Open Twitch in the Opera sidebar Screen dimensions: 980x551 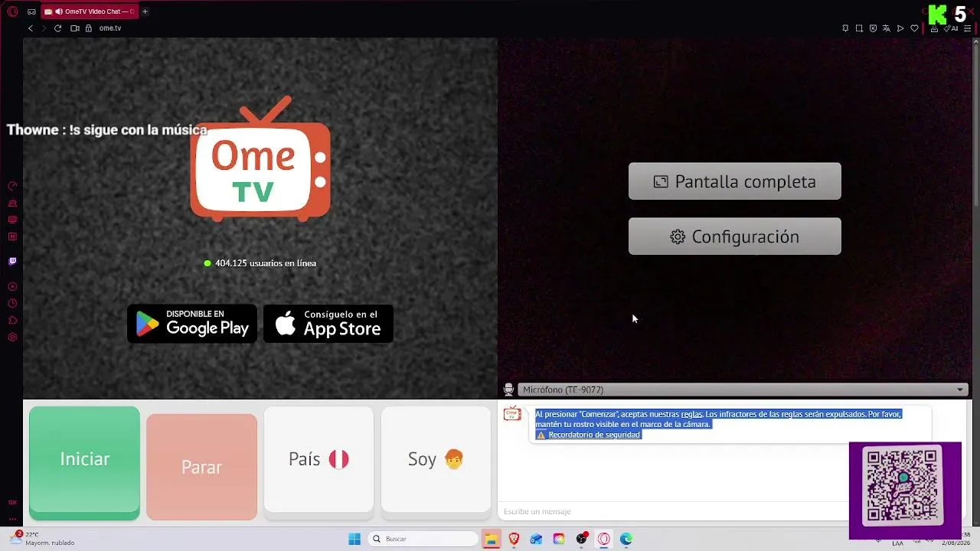click(12, 261)
